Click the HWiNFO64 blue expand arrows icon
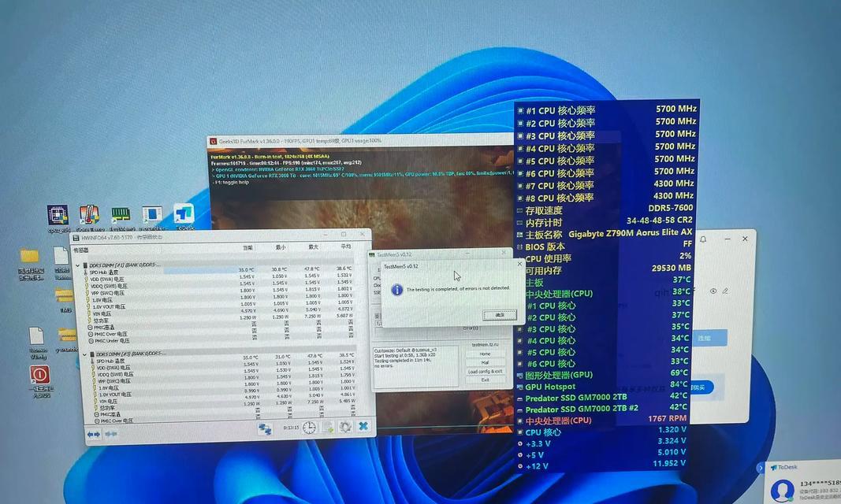The height and width of the screenshot is (504, 841). coord(93,434)
